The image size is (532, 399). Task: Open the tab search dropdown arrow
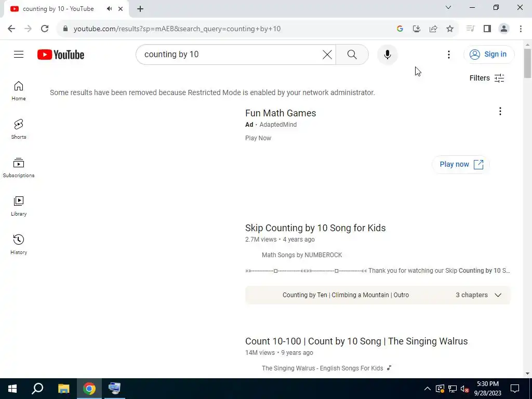[448, 7]
